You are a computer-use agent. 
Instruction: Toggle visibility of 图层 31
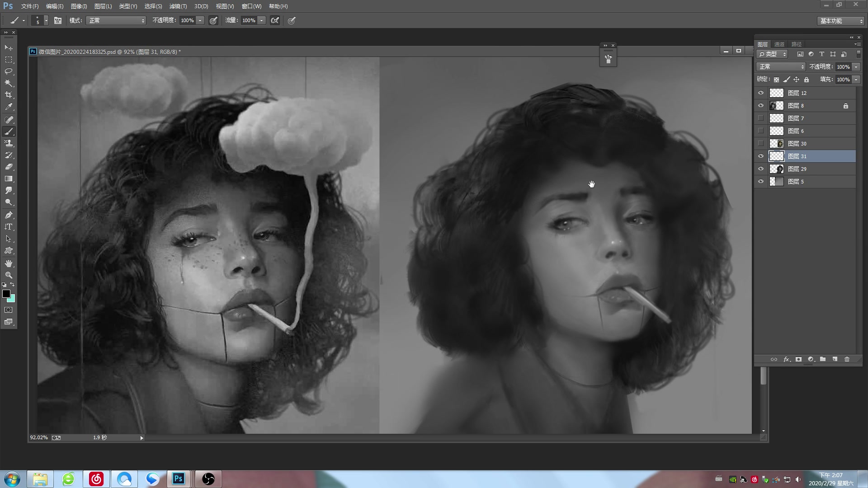click(x=761, y=155)
